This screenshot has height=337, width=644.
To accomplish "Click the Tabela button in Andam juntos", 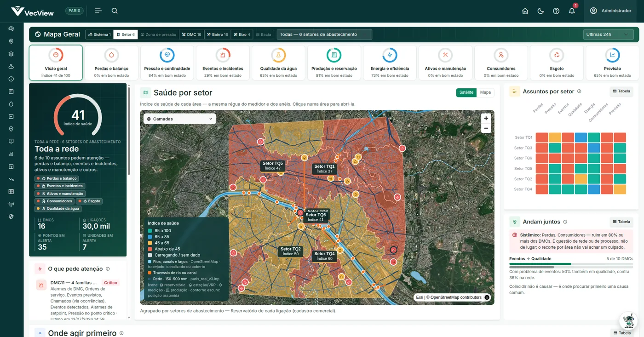I will tap(621, 222).
